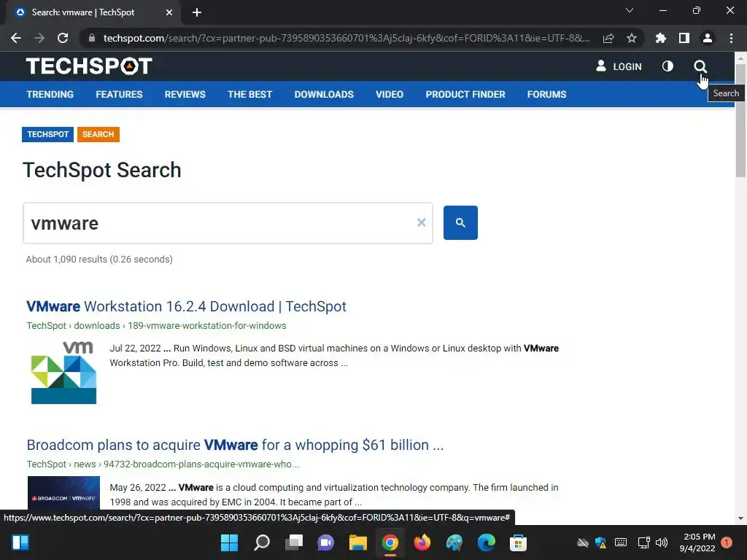
Task: Go to the FORUMS section
Action: pyautogui.click(x=546, y=94)
